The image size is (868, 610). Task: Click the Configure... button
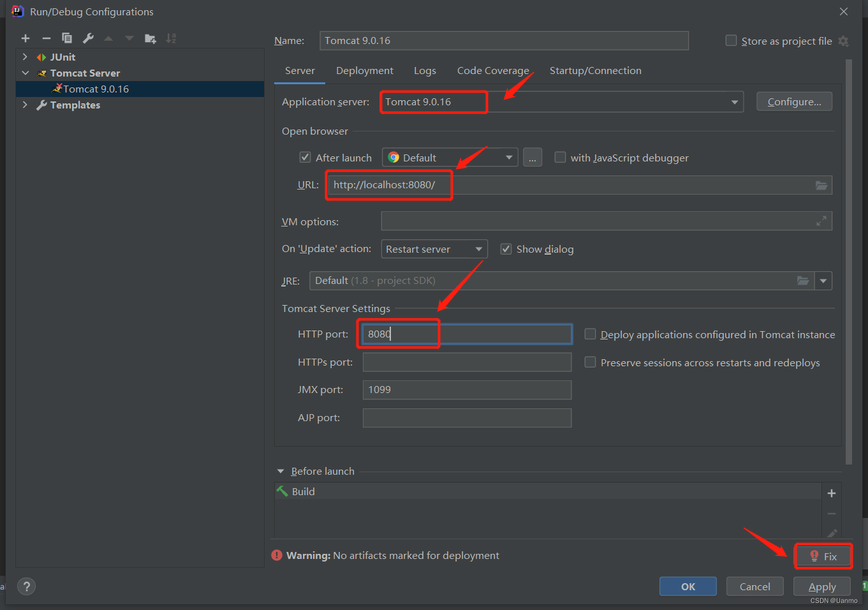(x=794, y=101)
